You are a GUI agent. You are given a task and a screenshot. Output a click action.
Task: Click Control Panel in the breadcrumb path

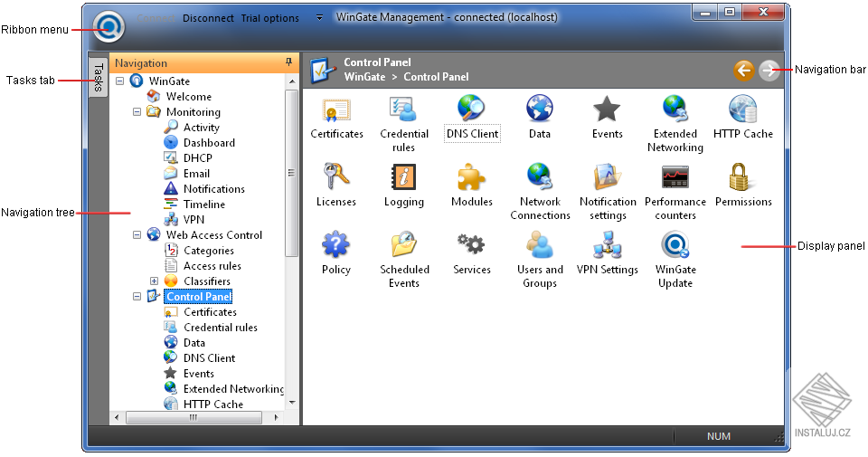tap(436, 77)
